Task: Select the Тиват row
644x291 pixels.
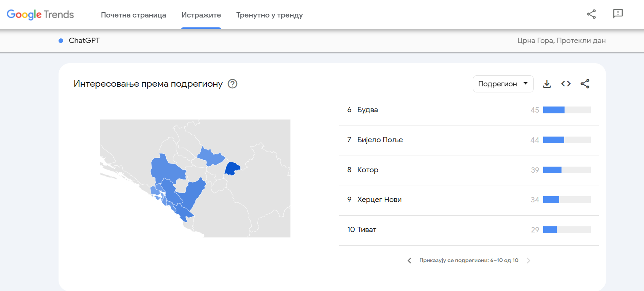Action: pyautogui.click(x=469, y=231)
